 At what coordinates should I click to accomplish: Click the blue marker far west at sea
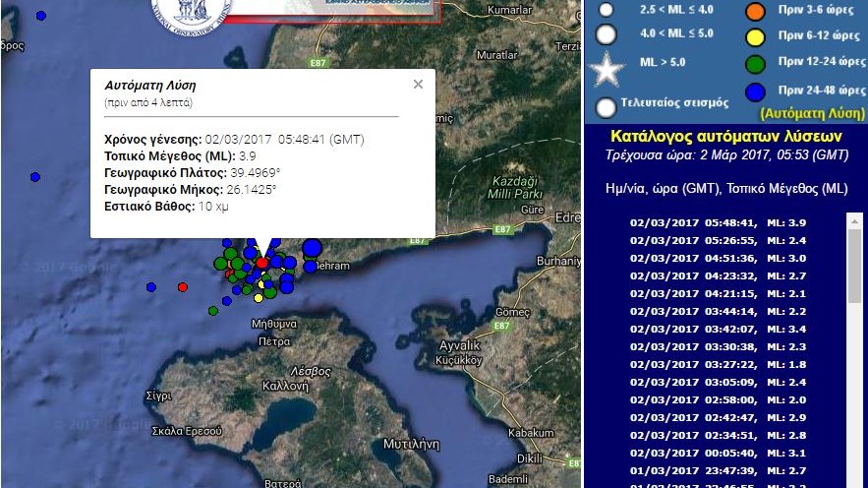pos(34,177)
